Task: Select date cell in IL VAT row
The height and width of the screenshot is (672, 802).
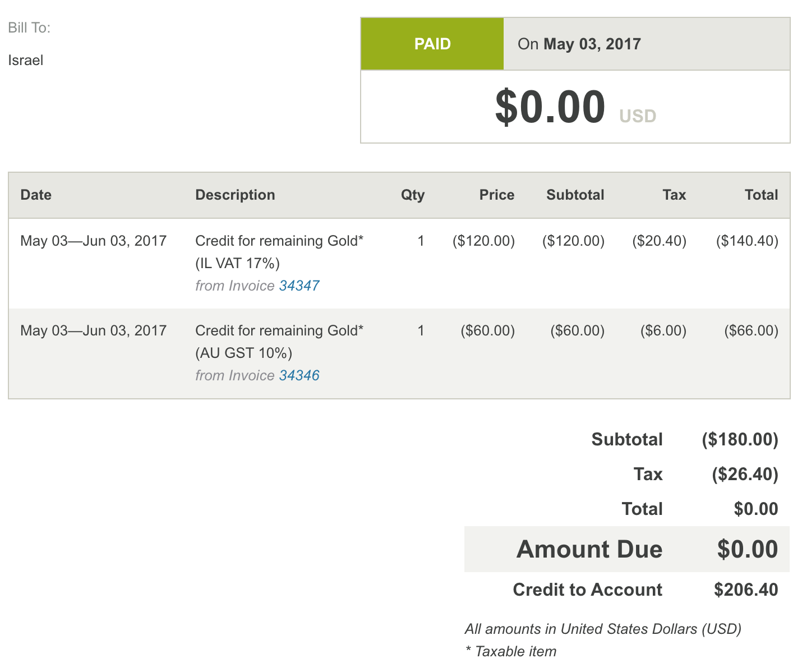Action: pos(94,241)
